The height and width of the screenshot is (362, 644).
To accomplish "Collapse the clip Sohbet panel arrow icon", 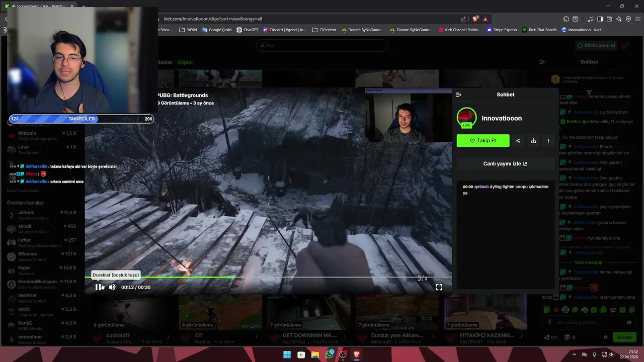I will [x=458, y=95].
